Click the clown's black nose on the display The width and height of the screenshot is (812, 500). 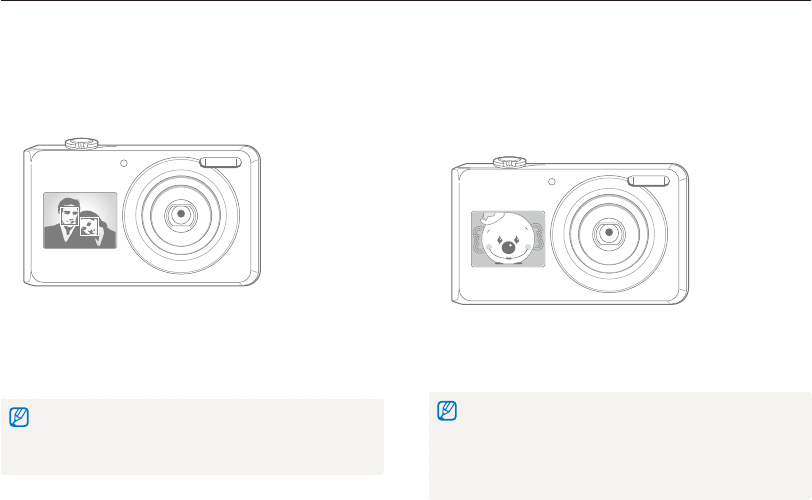(x=509, y=248)
